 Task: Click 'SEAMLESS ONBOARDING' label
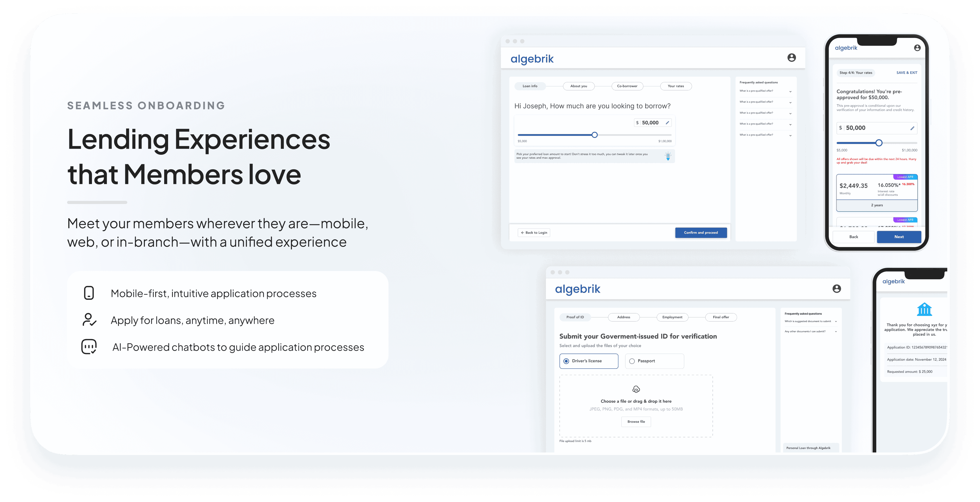[x=146, y=105]
